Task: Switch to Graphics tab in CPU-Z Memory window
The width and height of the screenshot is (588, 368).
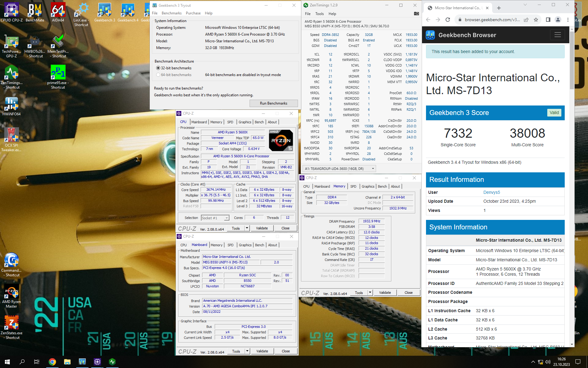Action: pyautogui.click(x=368, y=186)
